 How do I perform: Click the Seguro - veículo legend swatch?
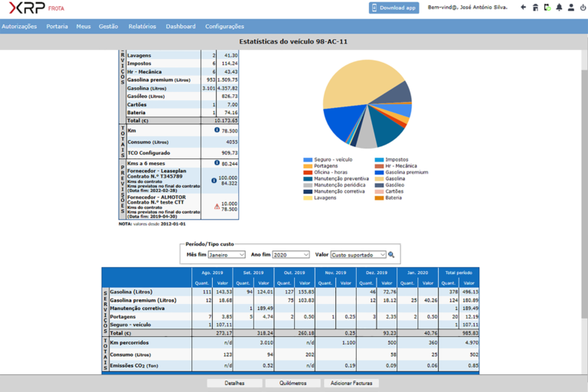308,159
